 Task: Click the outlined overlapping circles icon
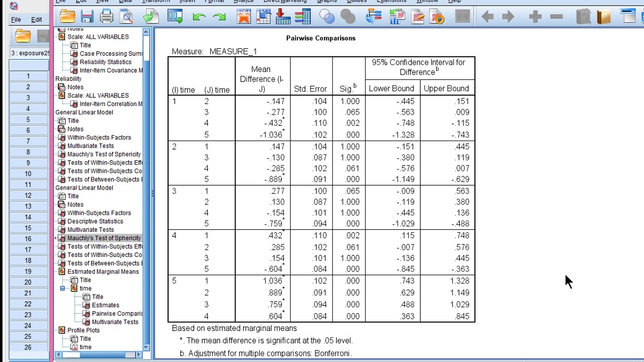coord(327,17)
